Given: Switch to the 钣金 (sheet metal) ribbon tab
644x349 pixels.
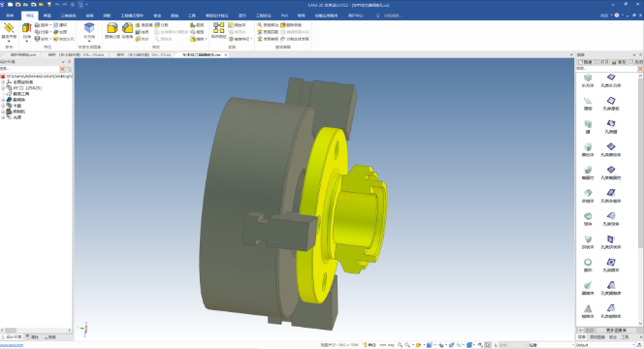Looking at the screenshot, I should 157,16.
